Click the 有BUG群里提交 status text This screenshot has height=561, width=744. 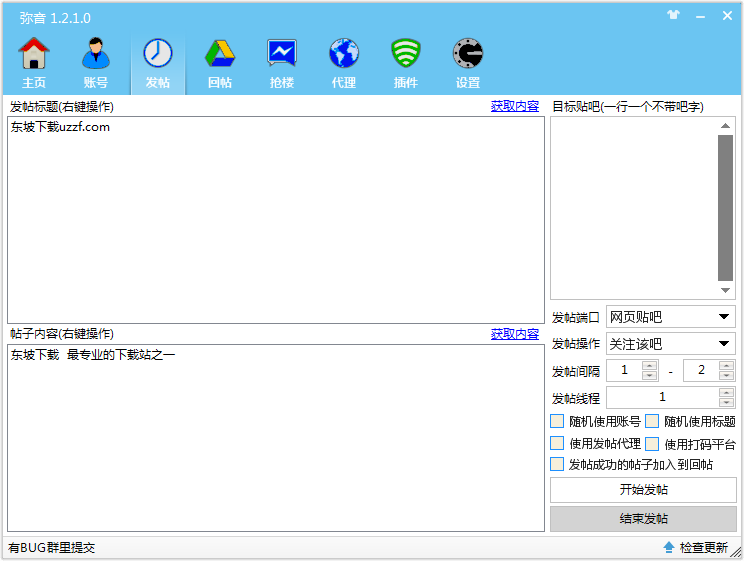[51, 548]
